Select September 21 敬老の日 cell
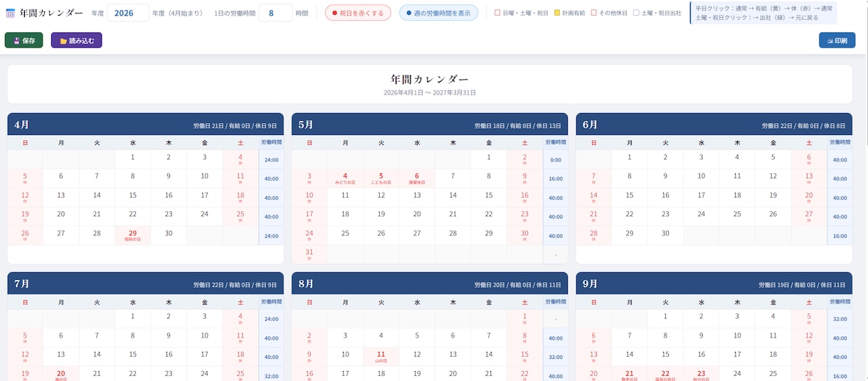The image size is (868, 381). coord(629,374)
